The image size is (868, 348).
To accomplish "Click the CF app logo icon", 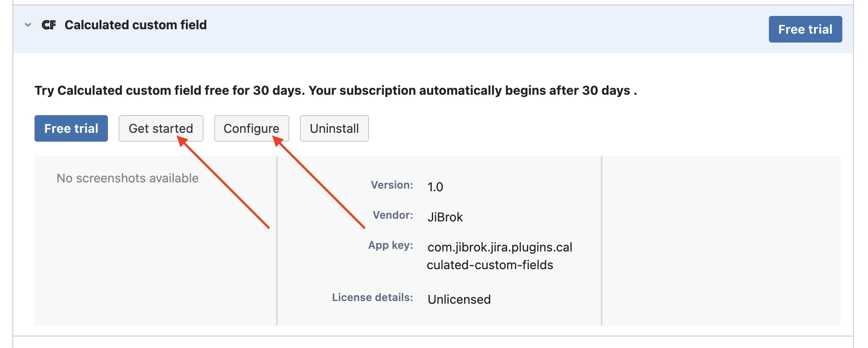I will (49, 25).
